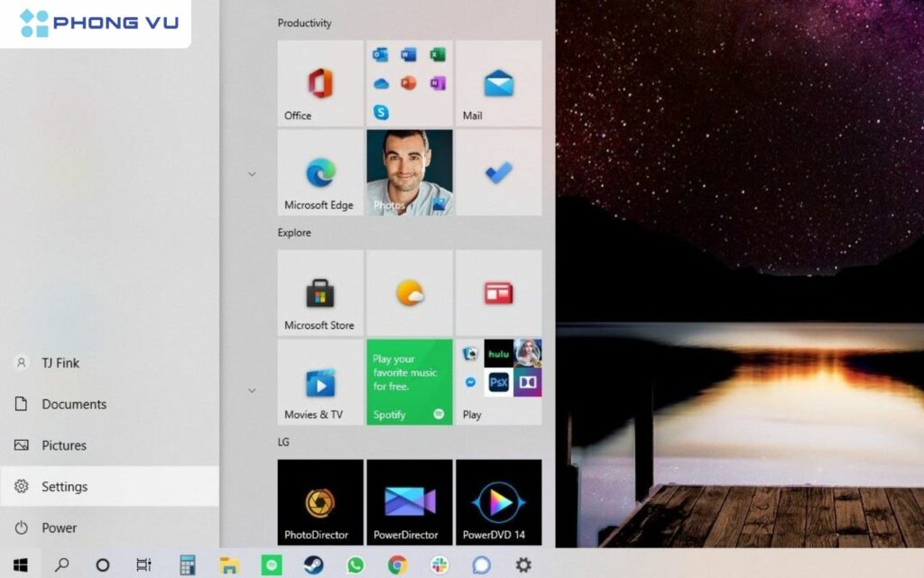Open Pictures from the Start sidebar
924x578 pixels.
point(109,445)
